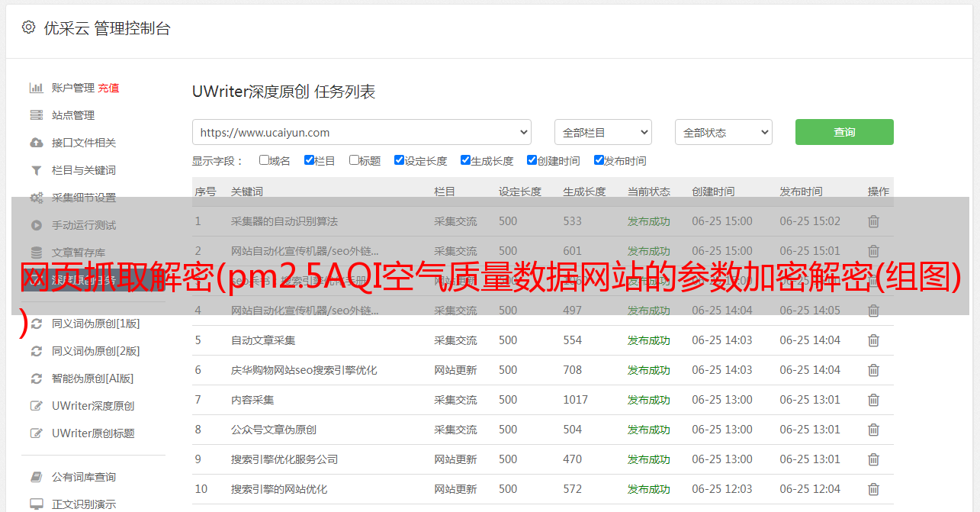Select UWriter原创标题 in the sidebar
980x512 pixels.
click(93, 433)
